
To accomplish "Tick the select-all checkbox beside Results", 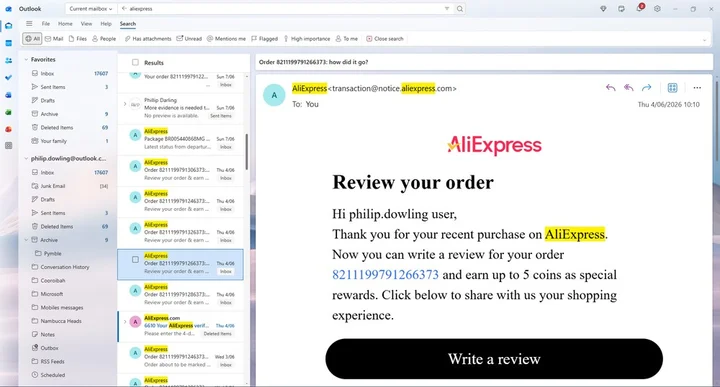I will tap(135, 62).
